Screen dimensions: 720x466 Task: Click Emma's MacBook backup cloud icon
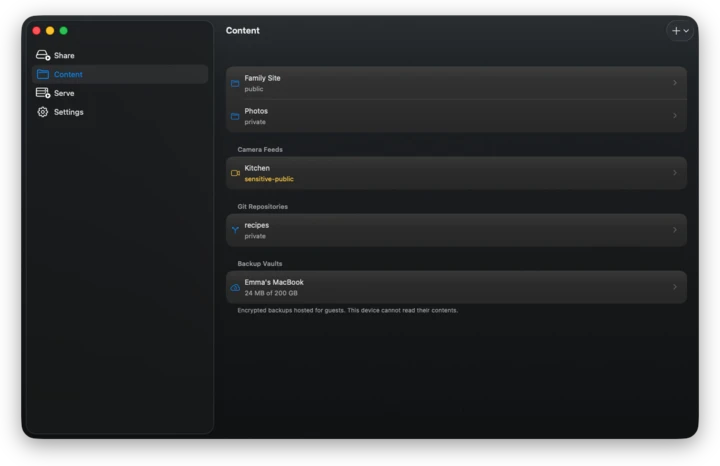[x=235, y=287]
